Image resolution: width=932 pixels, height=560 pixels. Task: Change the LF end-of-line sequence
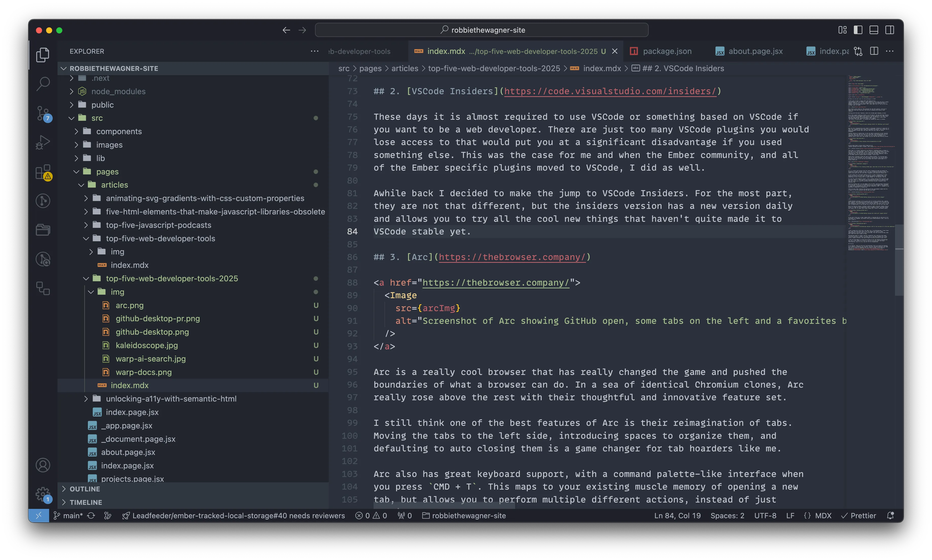[790, 515]
